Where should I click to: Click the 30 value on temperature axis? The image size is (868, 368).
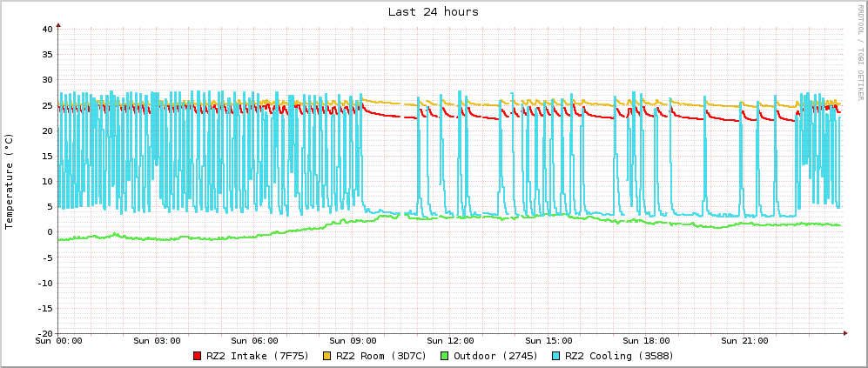pyautogui.click(x=47, y=80)
